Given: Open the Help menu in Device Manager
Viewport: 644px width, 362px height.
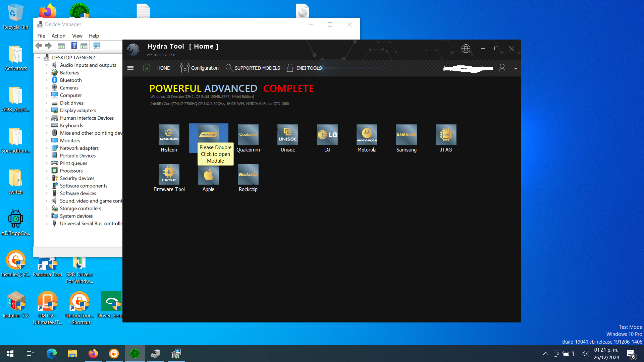Looking at the screenshot, I should coord(94,36).
